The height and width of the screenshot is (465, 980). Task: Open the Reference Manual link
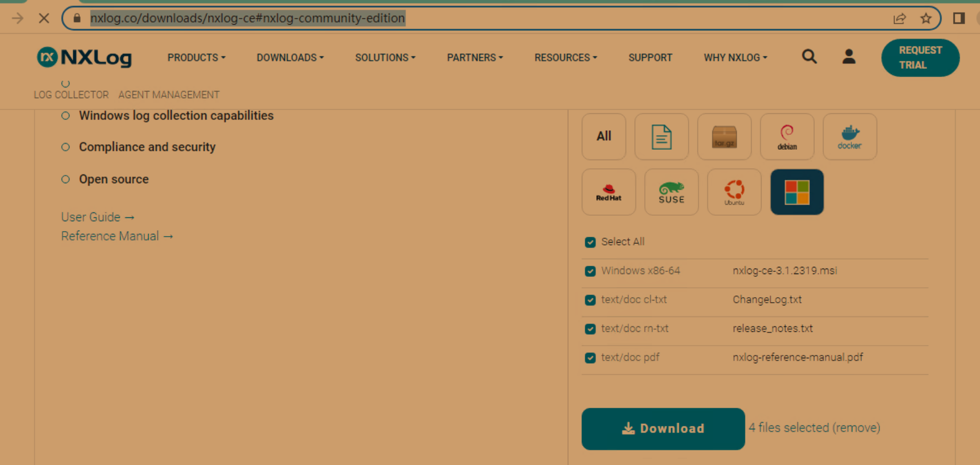coord(117,236)
